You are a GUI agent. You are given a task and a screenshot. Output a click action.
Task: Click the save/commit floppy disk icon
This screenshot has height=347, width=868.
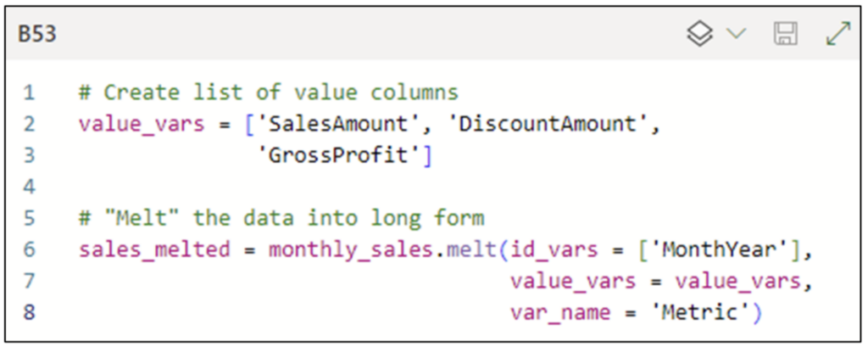785,35
